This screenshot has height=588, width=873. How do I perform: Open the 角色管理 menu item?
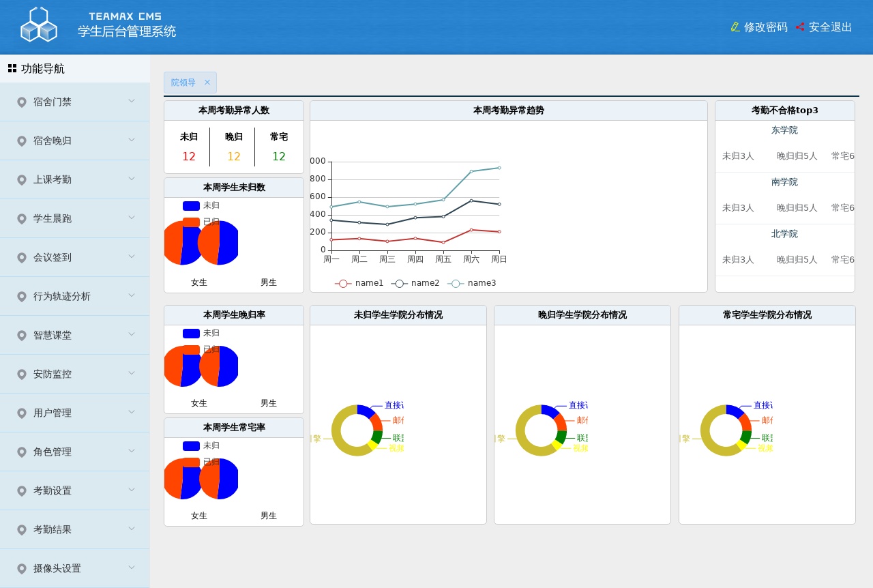tap(75, 452)
